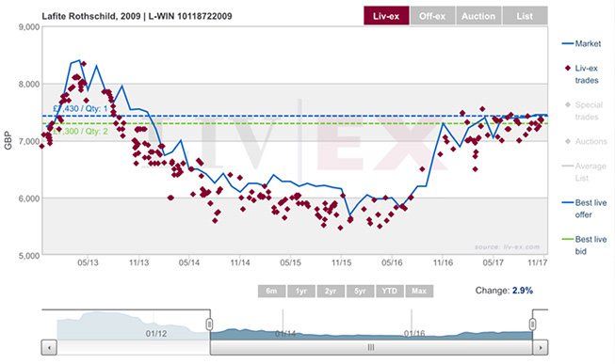Open the Off-ex tab
Image resolution: width=615 pixels, height=364 pixels.
click(432, 16)
